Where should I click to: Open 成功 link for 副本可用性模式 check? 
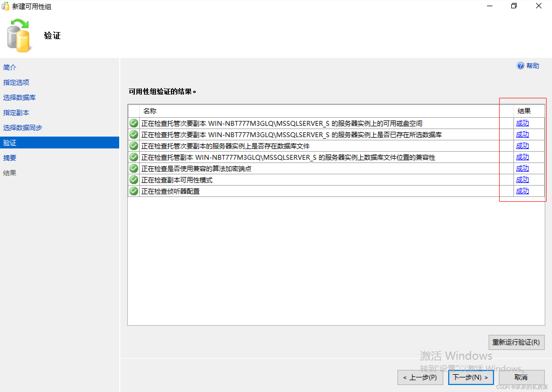[x=522, y=180]
